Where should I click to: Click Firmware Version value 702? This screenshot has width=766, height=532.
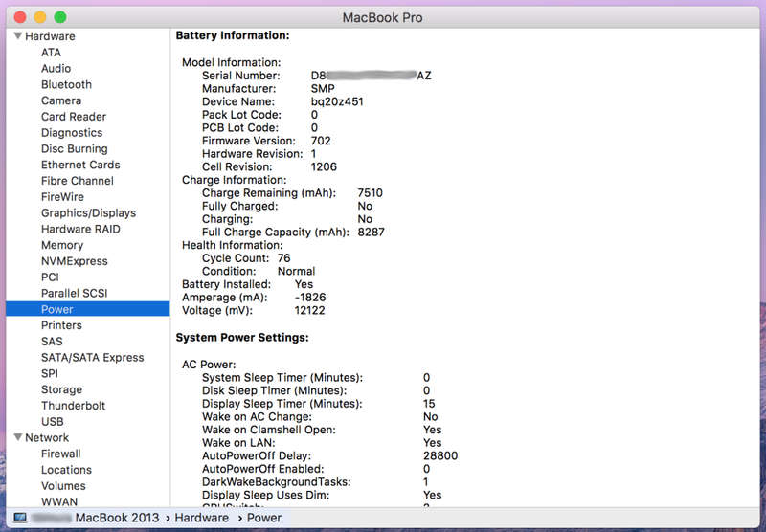click(321, 141)
